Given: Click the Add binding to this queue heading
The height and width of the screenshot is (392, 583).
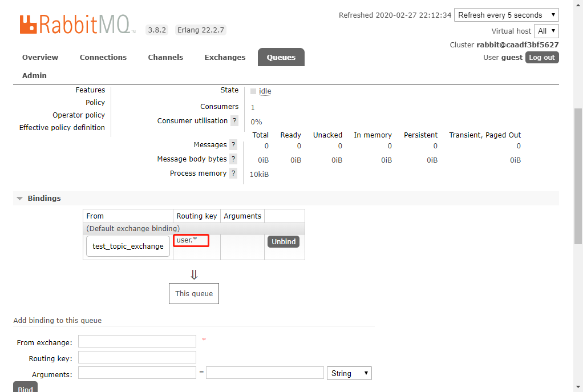Looking at the screenshot, I should pyautogui.click(x=58, y=321).
